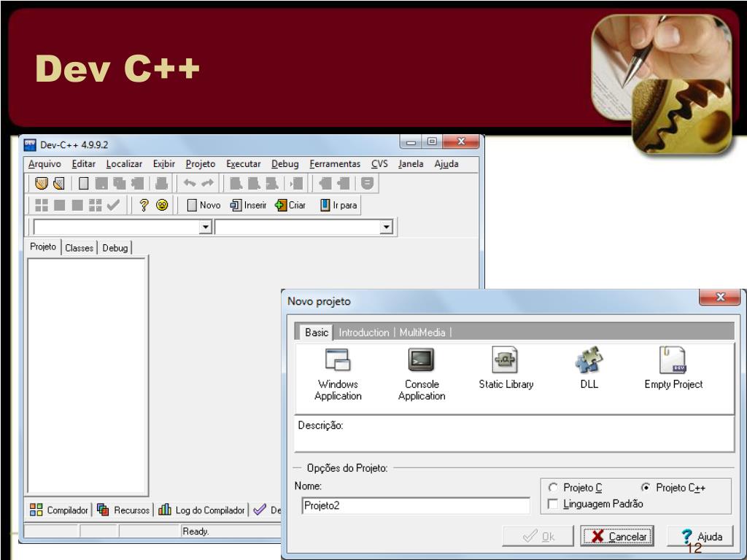Click the yellow smiley face About icon
This screenshot has height=560, width=747.
[x=162, y=205]
